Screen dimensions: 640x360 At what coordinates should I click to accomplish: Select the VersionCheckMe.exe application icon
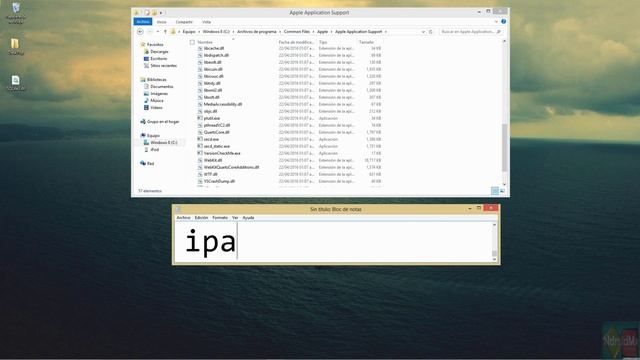pos(200,153)
